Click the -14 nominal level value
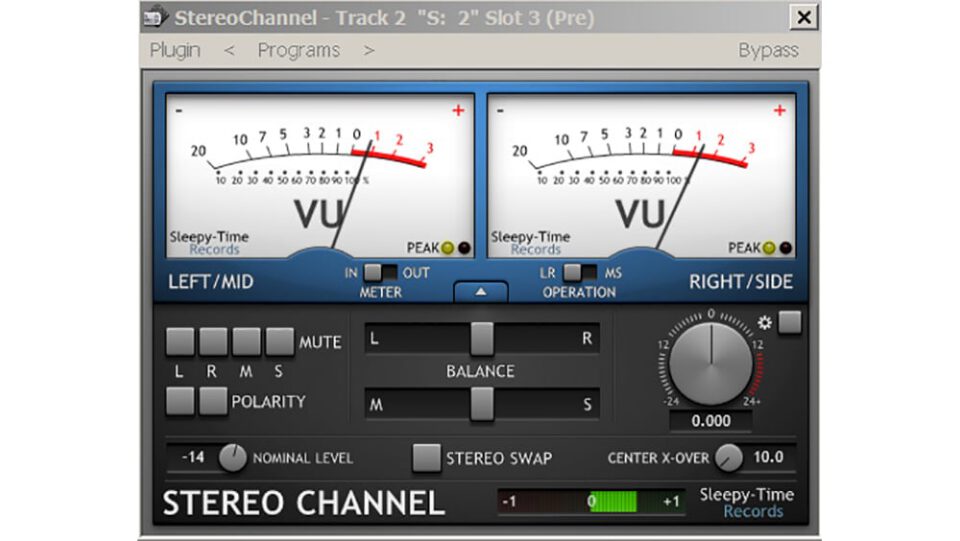960x541 pixels. [x=193, y=457]
